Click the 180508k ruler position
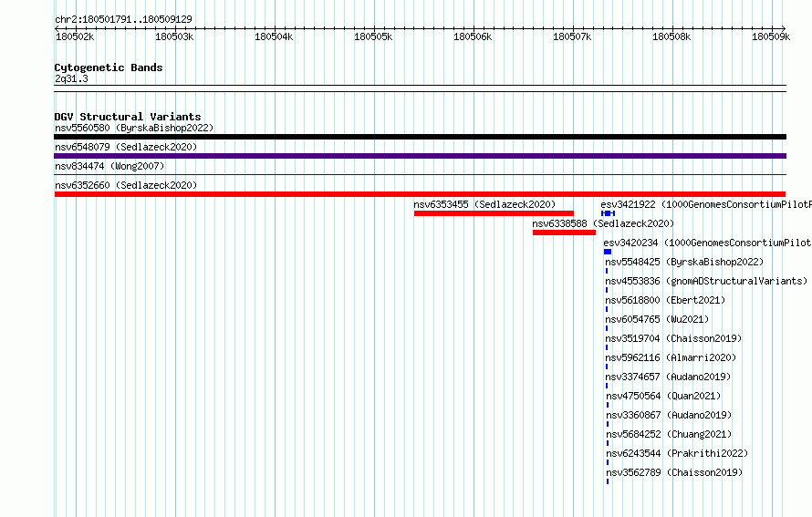812x517 pixels. (x=671, y=36)
